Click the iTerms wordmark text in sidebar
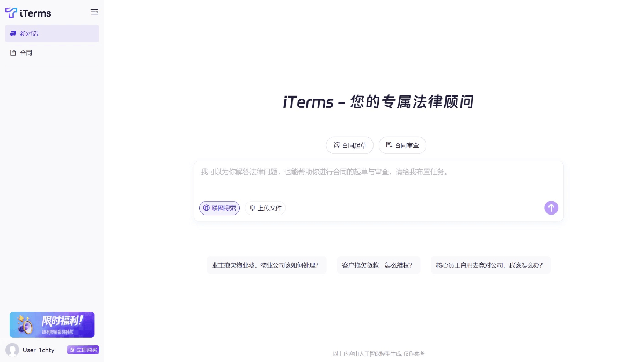 click(35, 13)
